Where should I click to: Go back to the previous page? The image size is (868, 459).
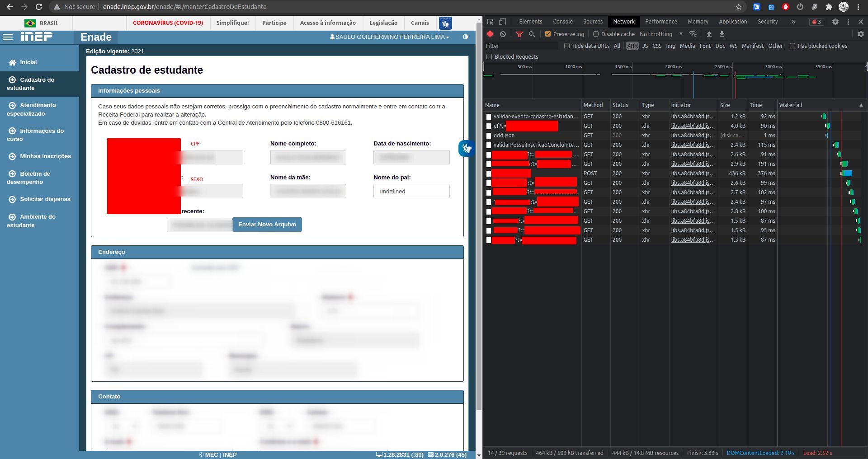[10, 7]
